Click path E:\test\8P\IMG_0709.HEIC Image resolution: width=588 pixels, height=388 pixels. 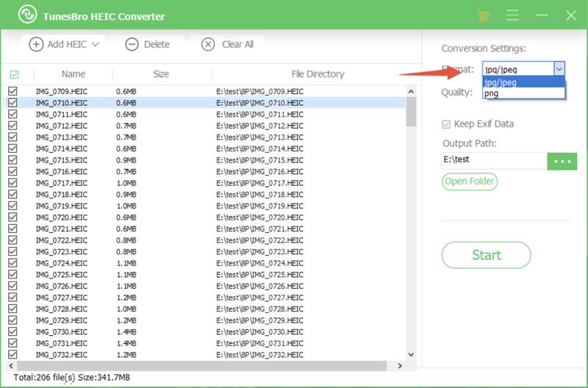[x=260, y=91]
